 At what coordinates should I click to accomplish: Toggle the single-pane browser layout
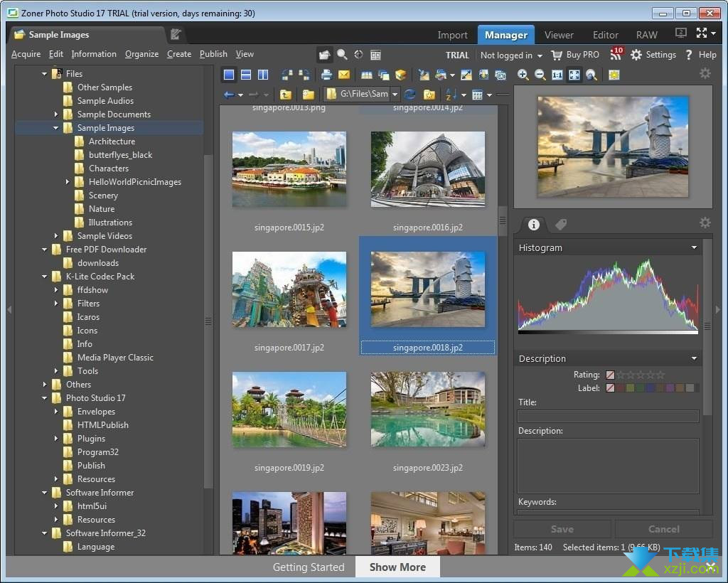coord(228,75)
